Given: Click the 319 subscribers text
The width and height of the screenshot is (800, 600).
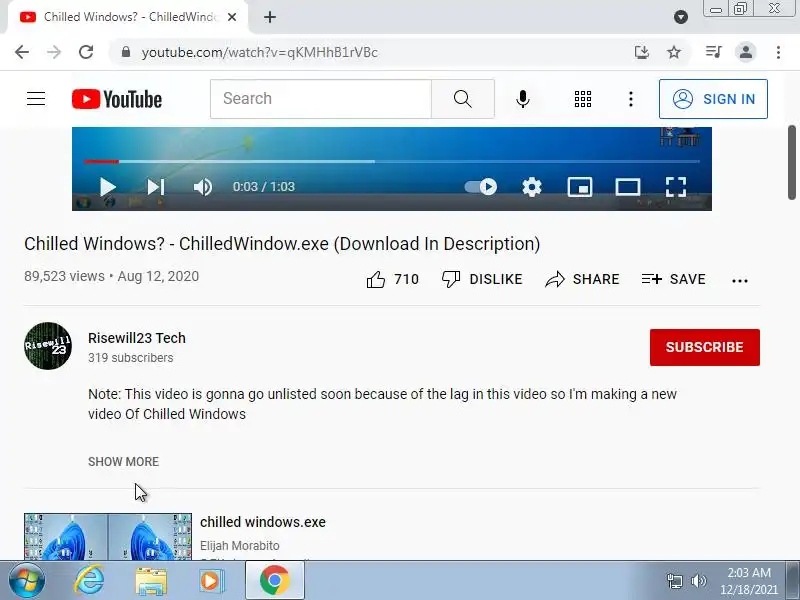Looking at the screenshot, I should coord(131,358).
